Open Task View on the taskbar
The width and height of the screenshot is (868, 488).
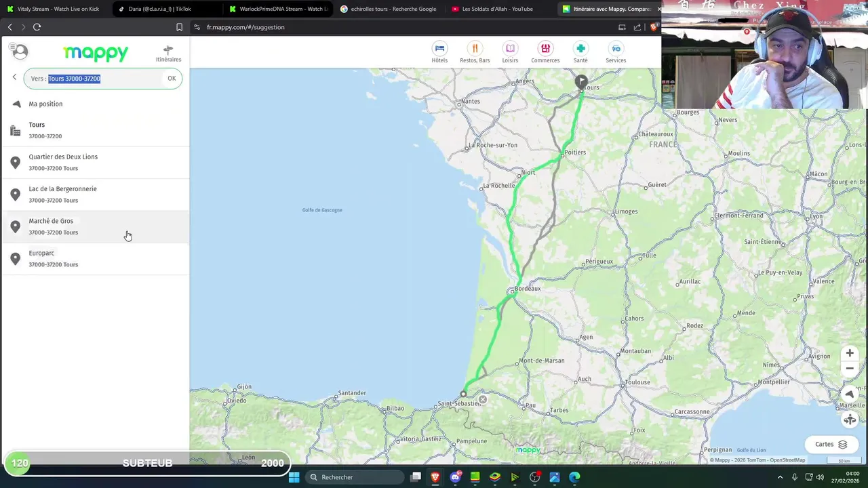pyautogui.click(x=416, y=477)
